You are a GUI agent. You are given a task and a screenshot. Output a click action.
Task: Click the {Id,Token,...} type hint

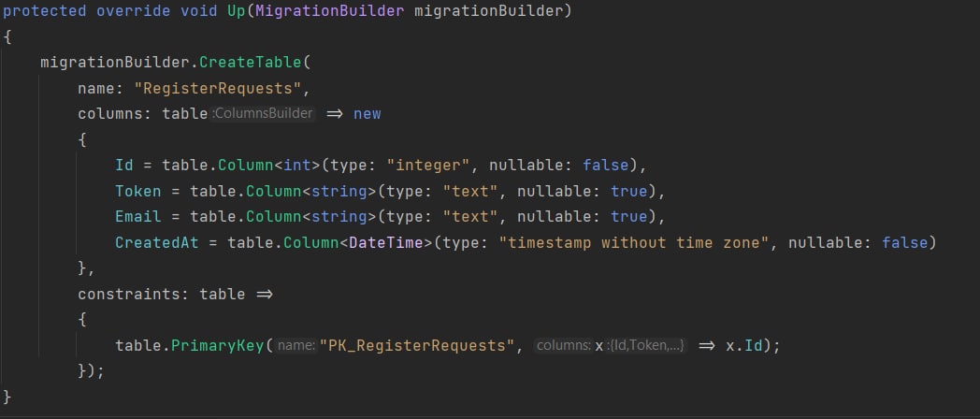click(645, 345)
